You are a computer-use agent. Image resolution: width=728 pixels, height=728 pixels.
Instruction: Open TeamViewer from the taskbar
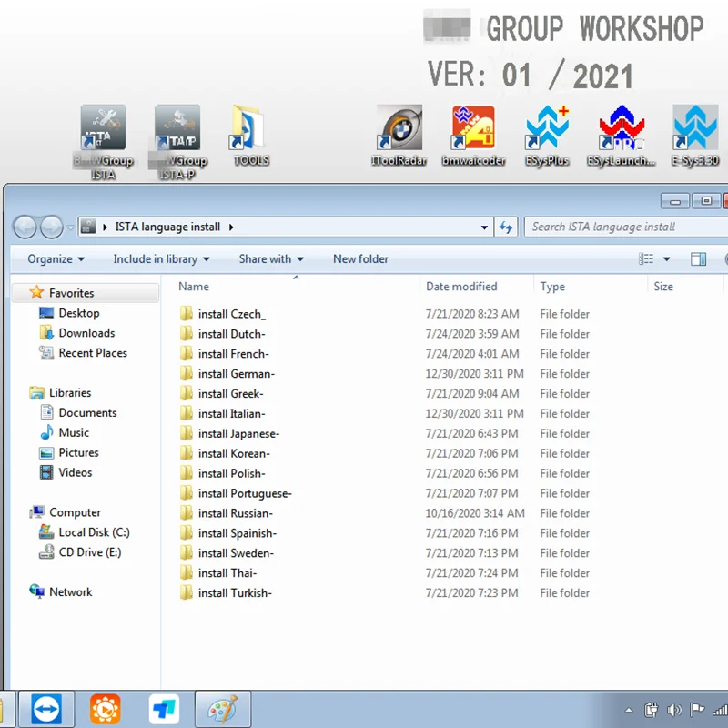[46, 709]
